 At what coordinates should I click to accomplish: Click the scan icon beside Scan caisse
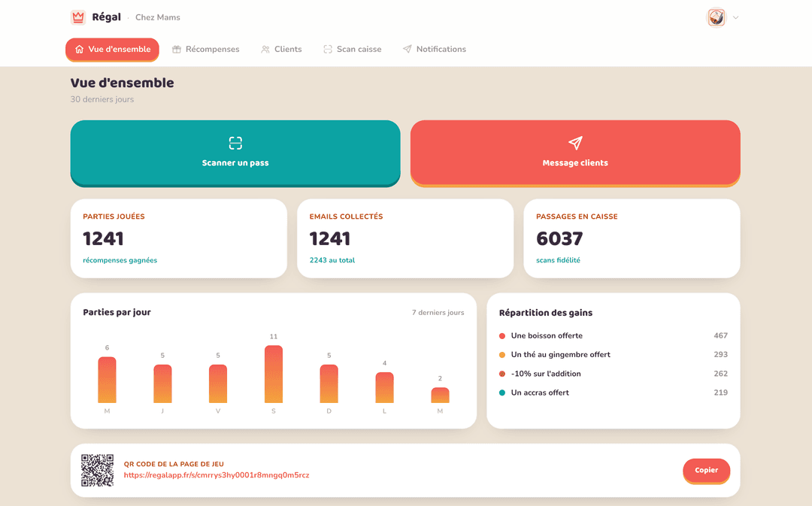(328, 49)
